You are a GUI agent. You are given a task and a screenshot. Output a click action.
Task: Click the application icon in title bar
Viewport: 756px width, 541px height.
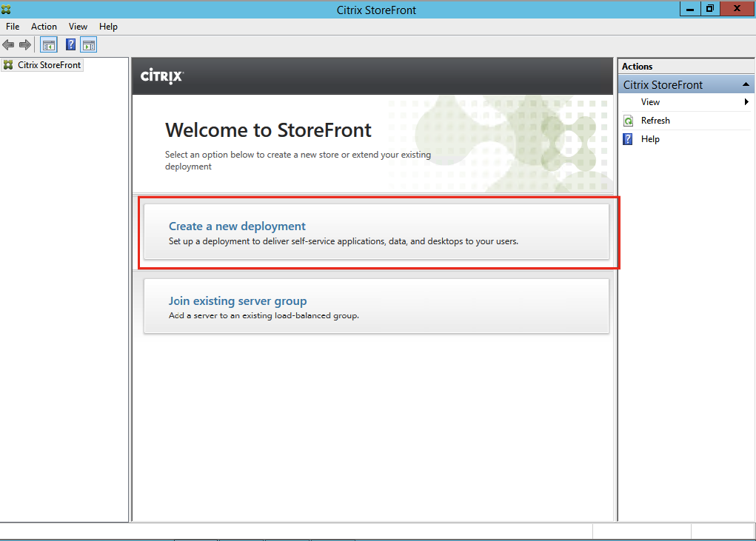point(6,9)
